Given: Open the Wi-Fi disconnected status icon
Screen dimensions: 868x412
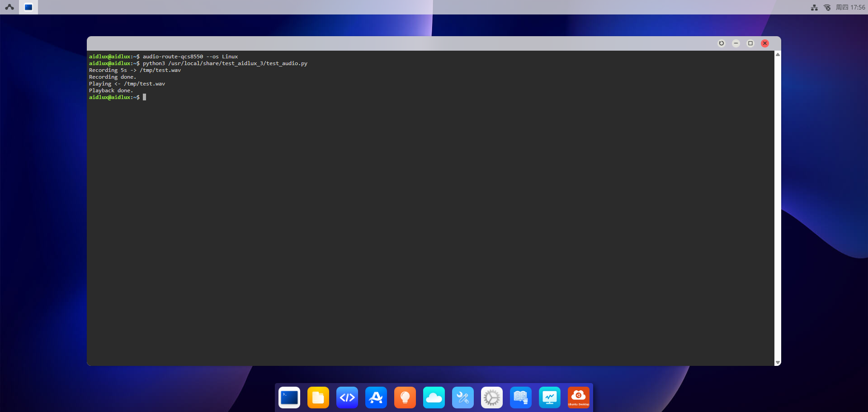Looking at the screenshot, I should tap(827, 7).
